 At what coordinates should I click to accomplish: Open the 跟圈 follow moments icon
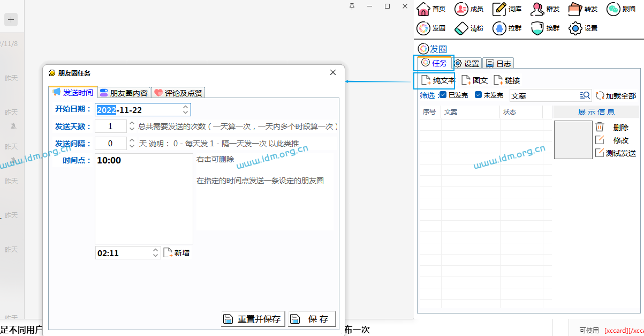[613, 9]
